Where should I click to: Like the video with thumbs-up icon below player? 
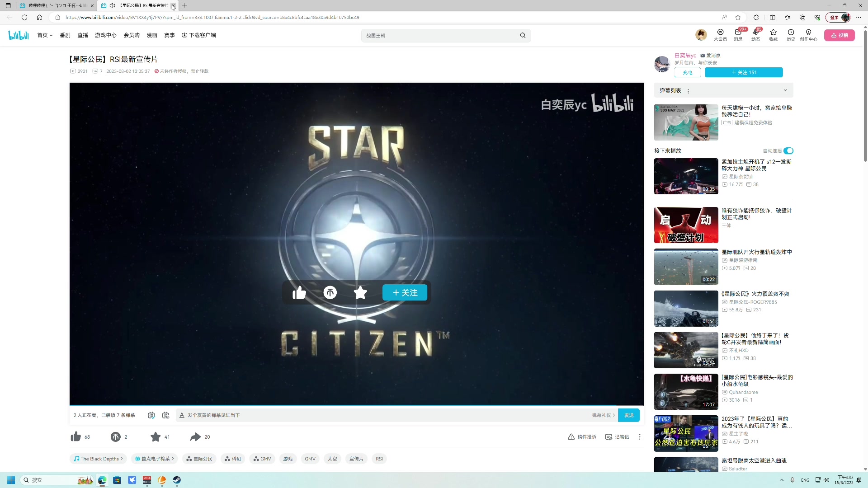pyautogui.click(x=76, y=437)
